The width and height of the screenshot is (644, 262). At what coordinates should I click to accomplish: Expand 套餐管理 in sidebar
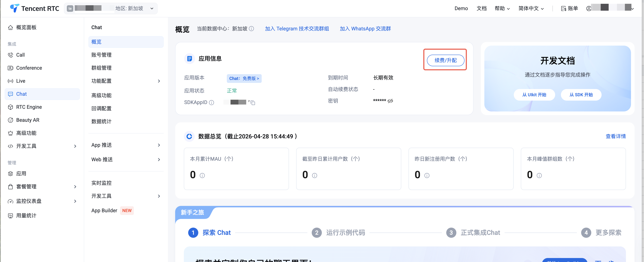(x=42, y=187)
